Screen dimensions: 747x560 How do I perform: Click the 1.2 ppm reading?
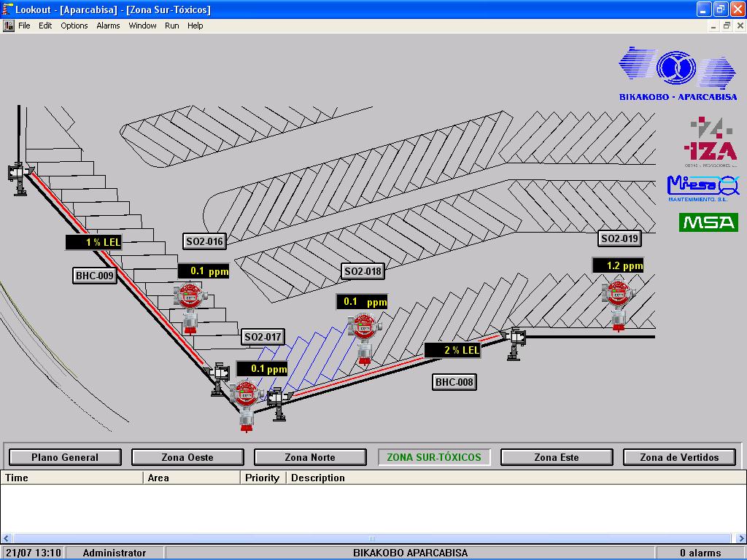coord(619,265)
